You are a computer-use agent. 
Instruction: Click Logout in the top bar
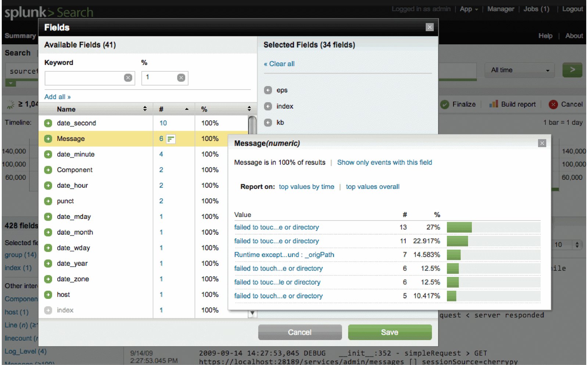pos(572,9)
